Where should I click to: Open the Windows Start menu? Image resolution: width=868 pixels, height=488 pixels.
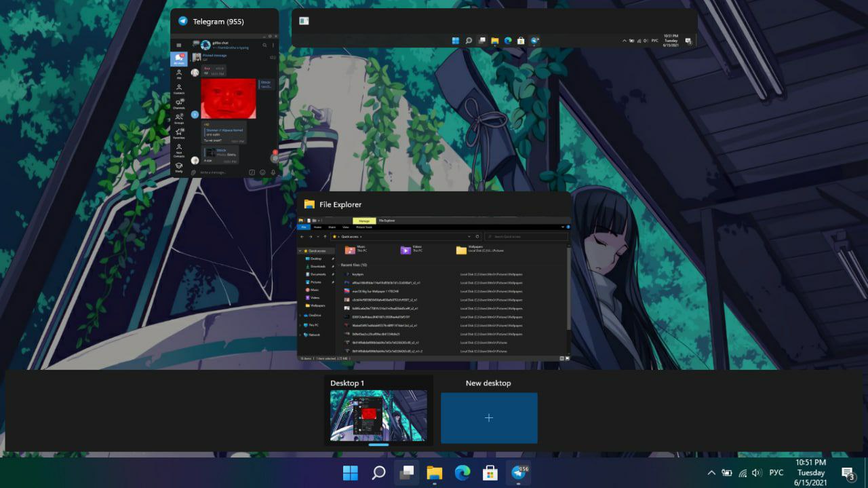point(351,473)
